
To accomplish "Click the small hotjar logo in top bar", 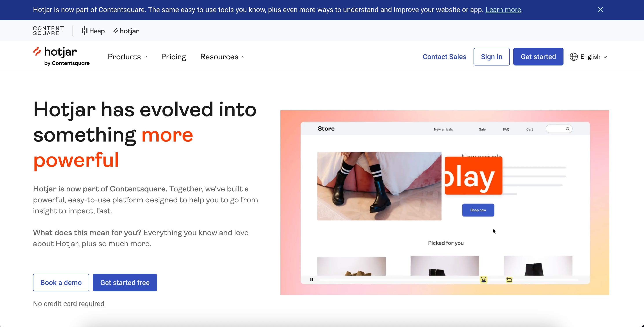I will [126, 31].
